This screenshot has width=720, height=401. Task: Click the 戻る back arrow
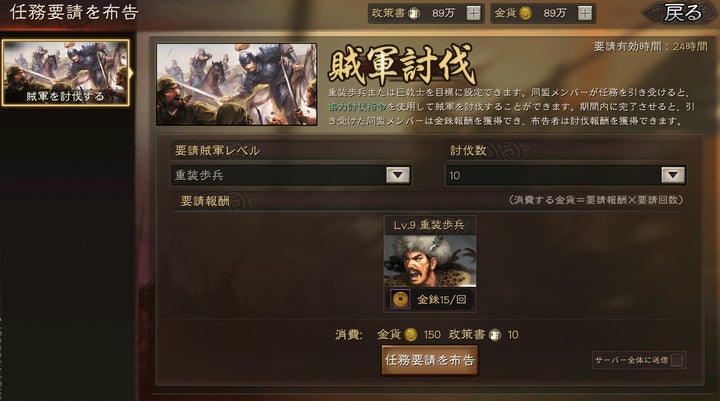click(682, 13)
